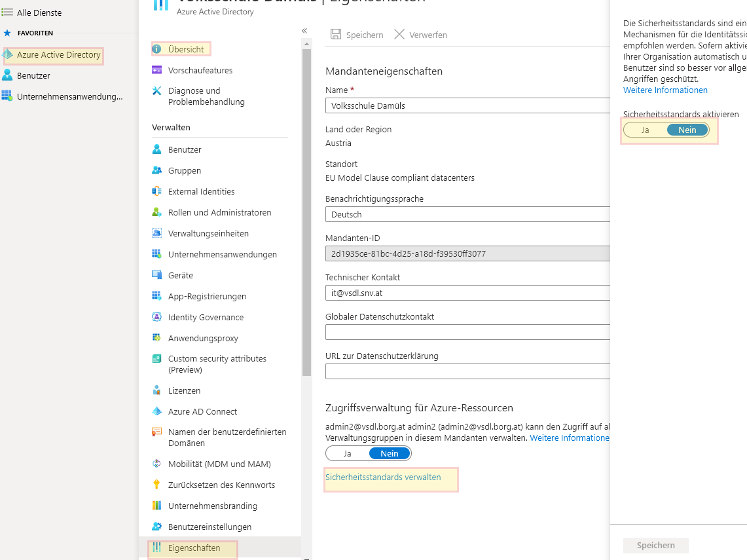Click the Lizenzen icon
Screen dimensions: 747x560
(x=157, y=390)
